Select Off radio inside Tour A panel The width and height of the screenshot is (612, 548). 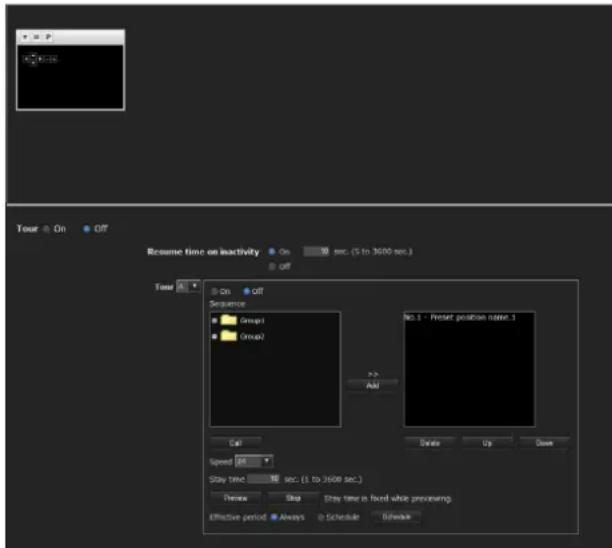[x=247, y=291]
